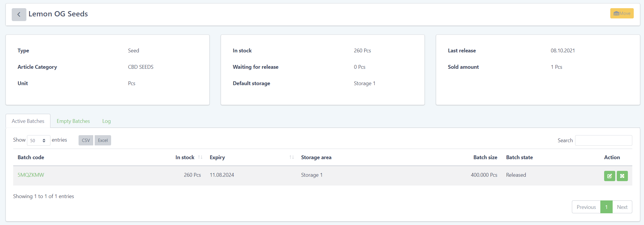Select page 1 in pagination

click(x=606, y=207)
